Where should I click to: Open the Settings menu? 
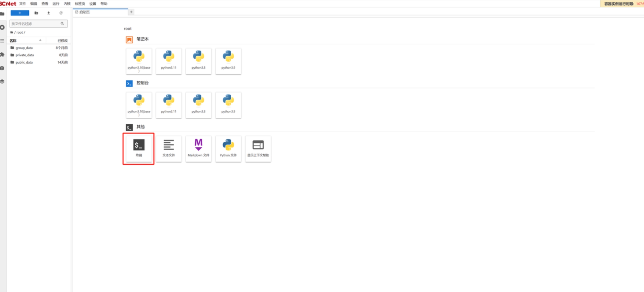93,4
